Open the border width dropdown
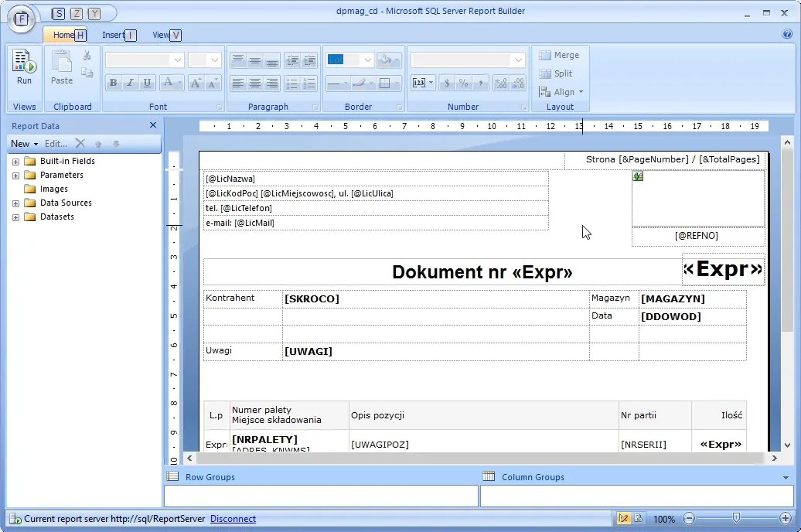The height and width of the screenshot is (532, 801). coord(367,60)
